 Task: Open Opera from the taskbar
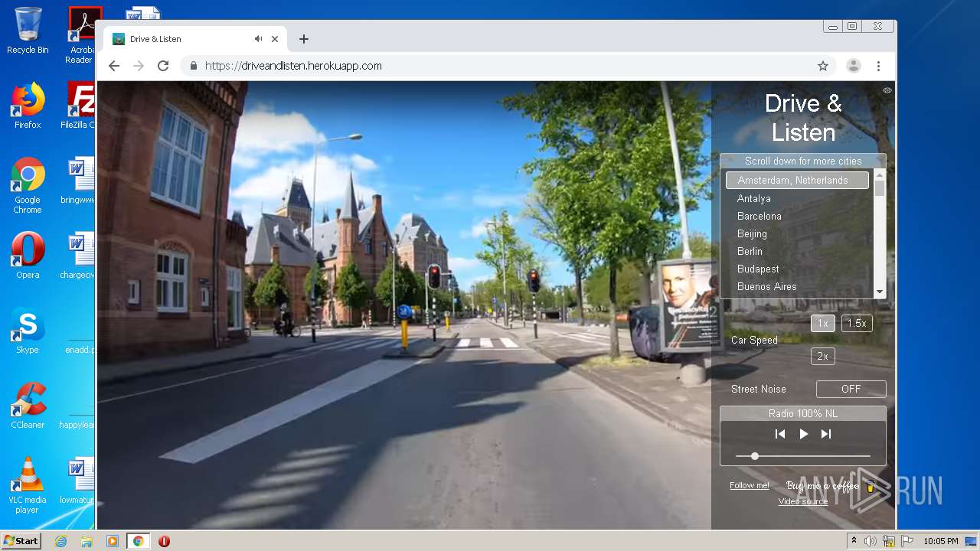(x=164, y=541)
